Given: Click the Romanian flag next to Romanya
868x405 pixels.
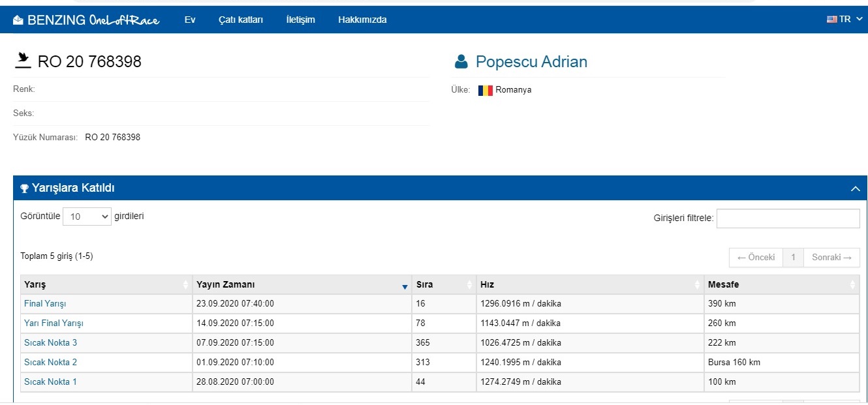Looking at the screenshot, I should click(x=485, y=89).
